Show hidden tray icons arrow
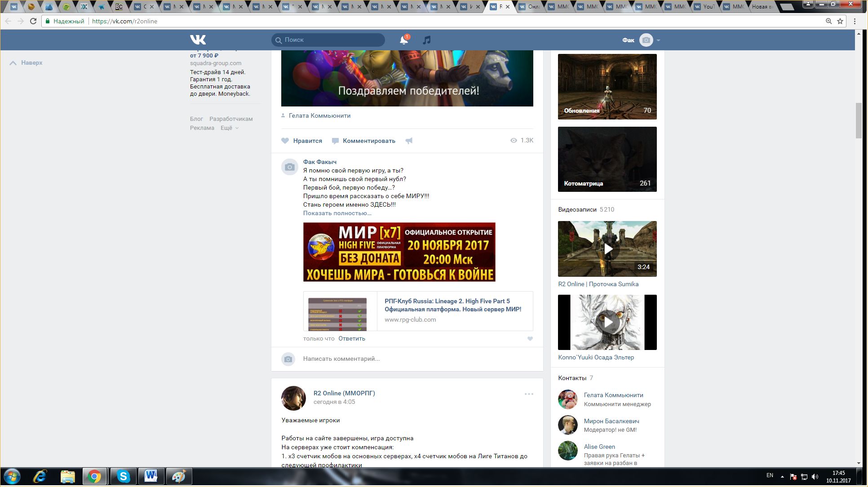868x487 pixels. click(x=782, y=476)
